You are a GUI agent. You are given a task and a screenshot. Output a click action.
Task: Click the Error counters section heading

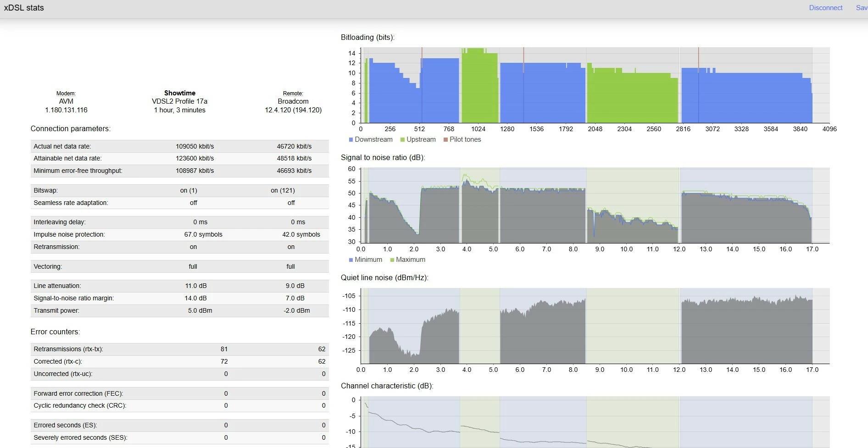(55, 332)
